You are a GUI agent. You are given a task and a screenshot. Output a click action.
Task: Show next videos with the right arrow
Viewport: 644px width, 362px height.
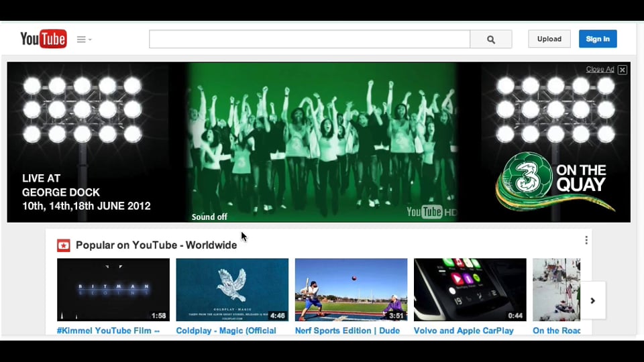click(592, 300)
